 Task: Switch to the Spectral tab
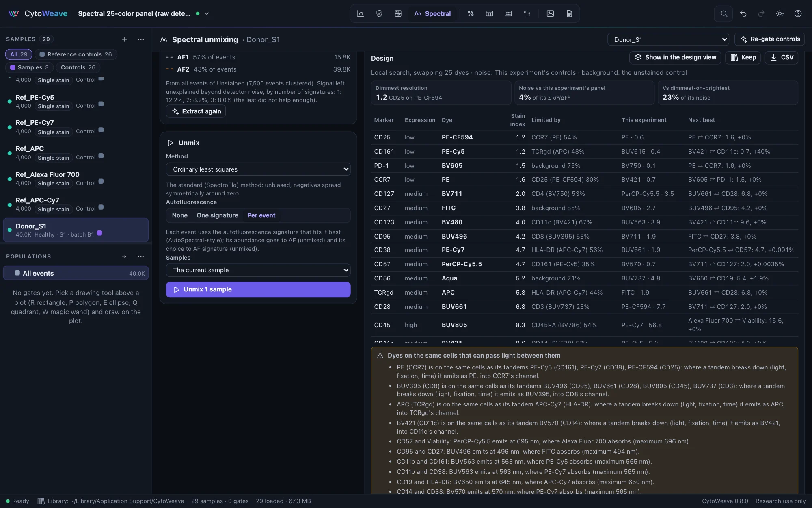point(432,13)
